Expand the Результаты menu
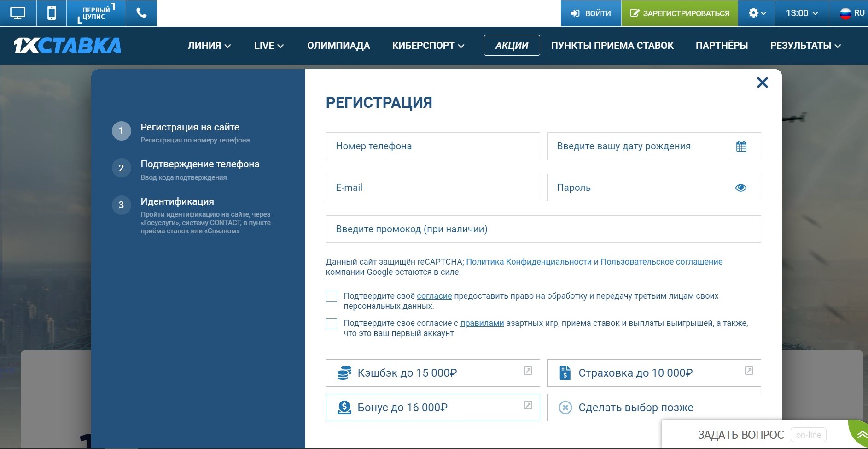This screenshot has width=868, height=449. 805,46
